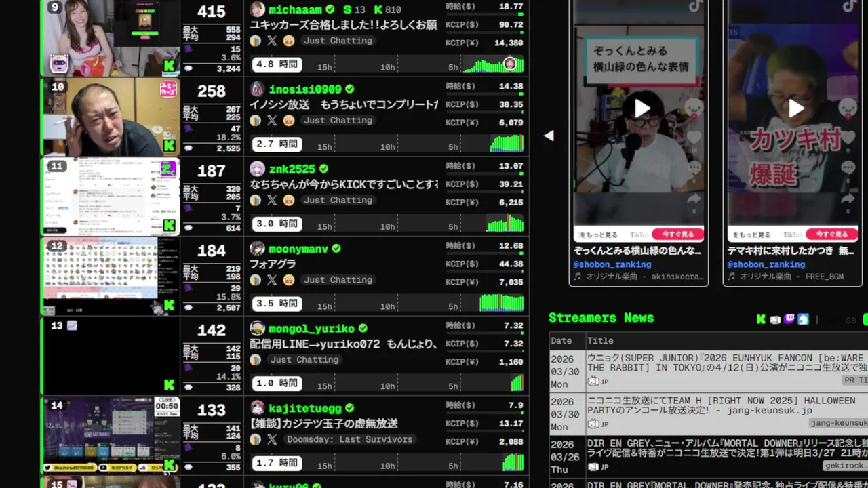The image size is (868, 488).
Task: Click avatar marker on michaaam viewer timeline
Action: coord(510,64)
